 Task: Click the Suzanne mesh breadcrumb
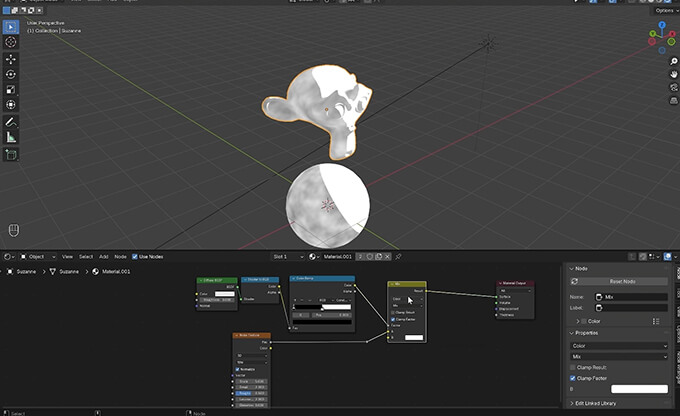pos(64,272)
